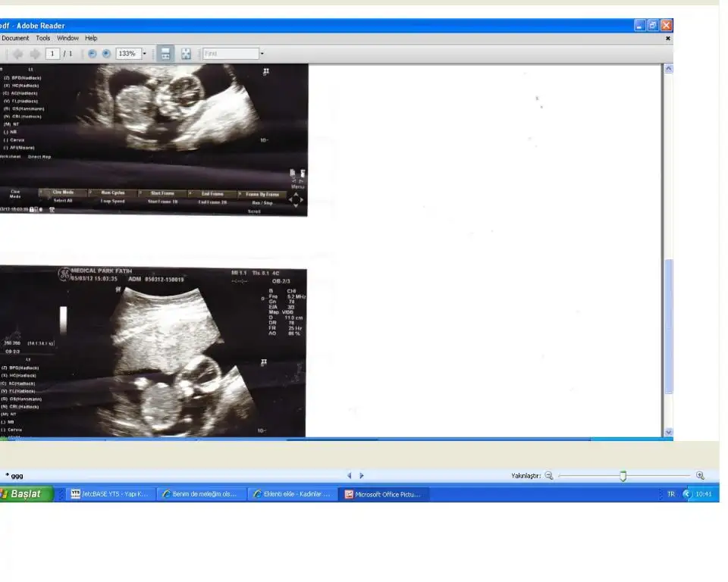Click the zoom in plus button in Reader toolbar
This screenshot has width=728, height=582.
click(x=106, y=54)
